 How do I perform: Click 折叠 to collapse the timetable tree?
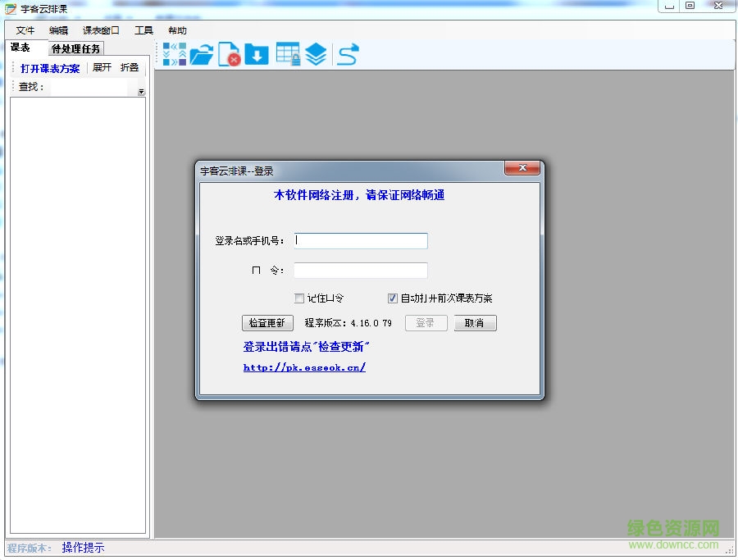(x=130, y=68)
